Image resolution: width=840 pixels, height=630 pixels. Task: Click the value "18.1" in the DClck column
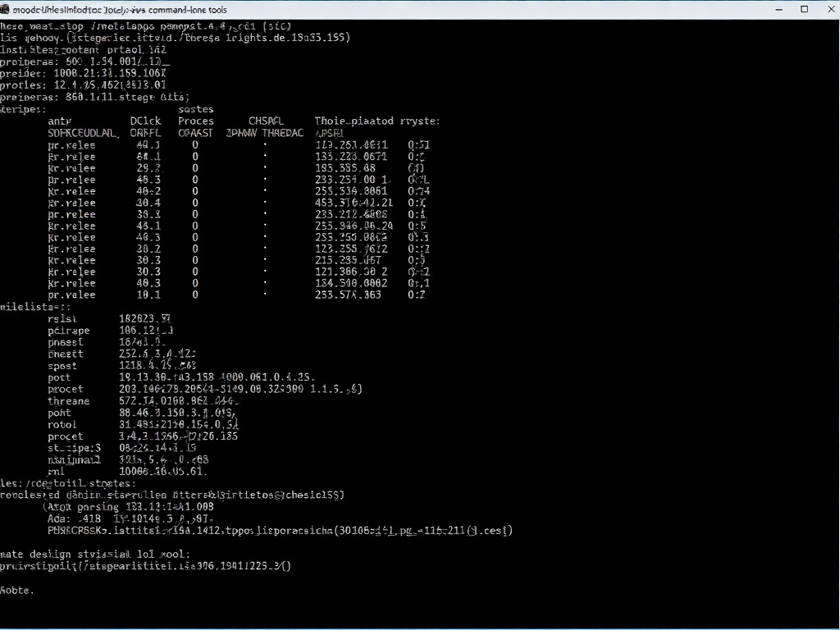[x=148, y=295]
